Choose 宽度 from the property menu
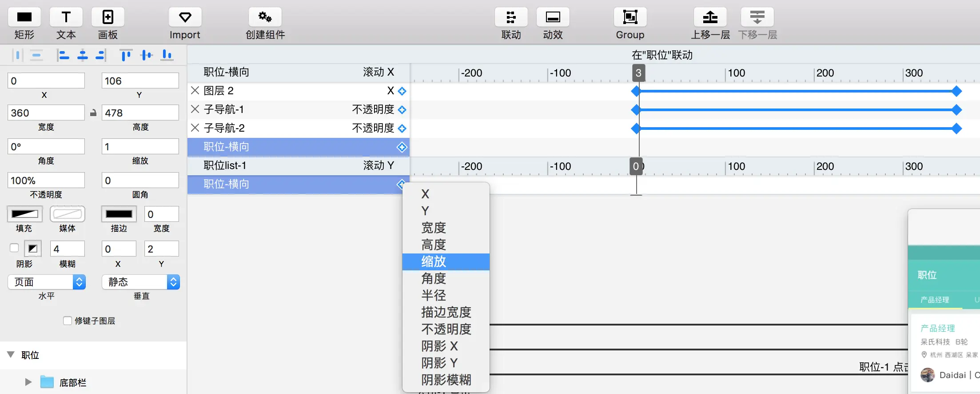Image resolution: width=980 pixels, height=394 pixels. coord(446,228)
